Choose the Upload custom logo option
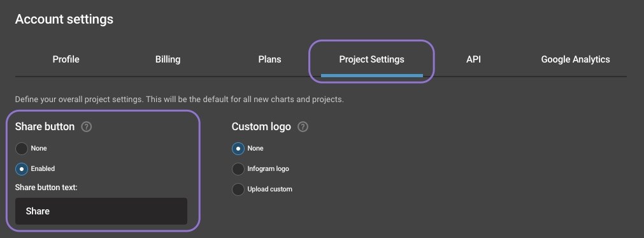 tap(238, 190)
